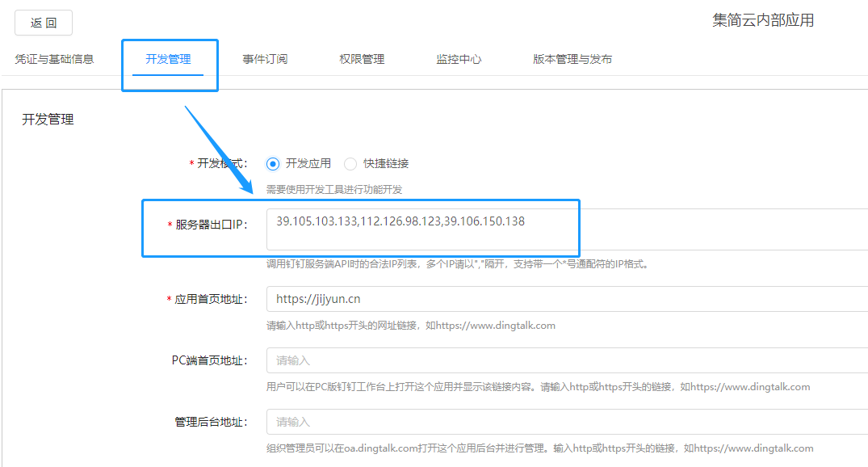Click the 需要使用开发工具进行功能开发 hint text

pos(334,189)
